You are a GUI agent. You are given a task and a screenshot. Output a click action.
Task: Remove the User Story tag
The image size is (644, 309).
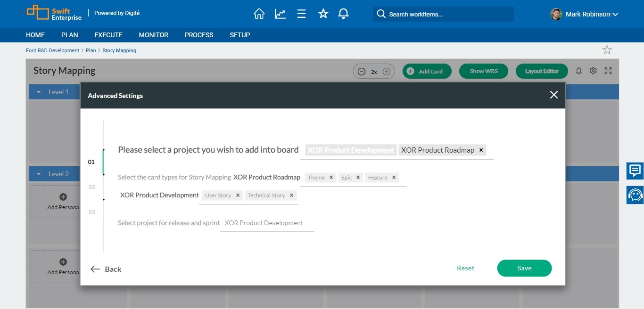tap(238, 195)
